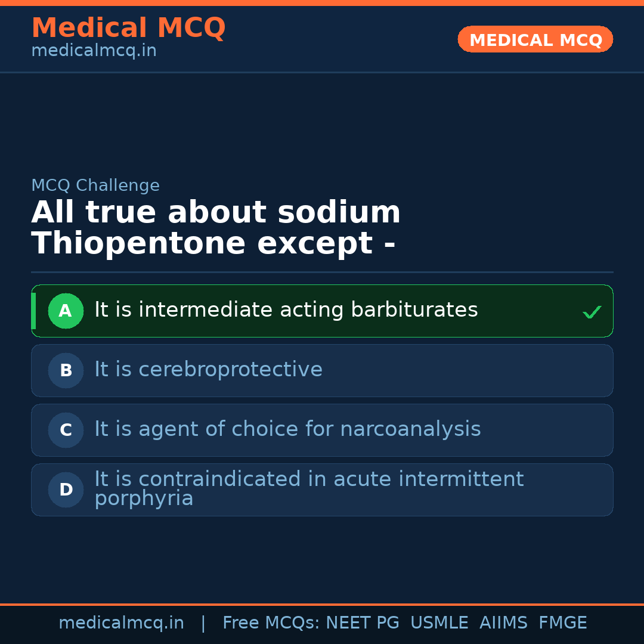The width and height of the screenshot is (644, 644).
Task: Select the letter C circle badge
Action: point(66,430)
